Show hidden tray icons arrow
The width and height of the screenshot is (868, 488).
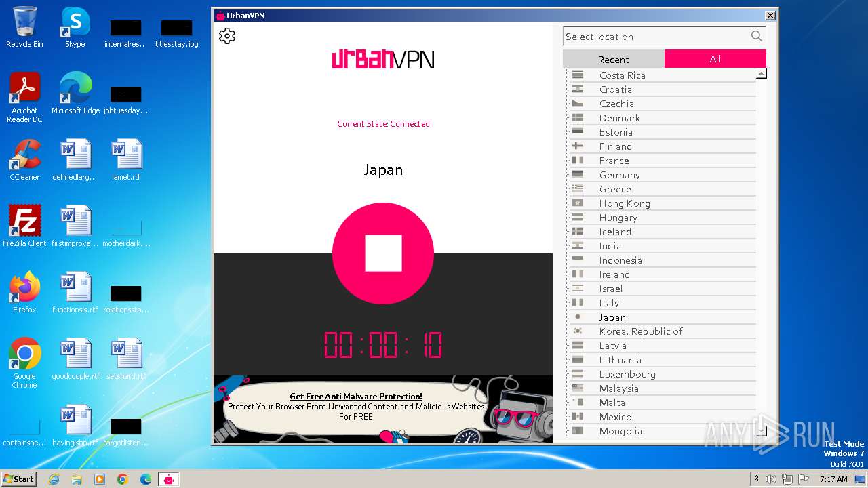tap(756, 479)
